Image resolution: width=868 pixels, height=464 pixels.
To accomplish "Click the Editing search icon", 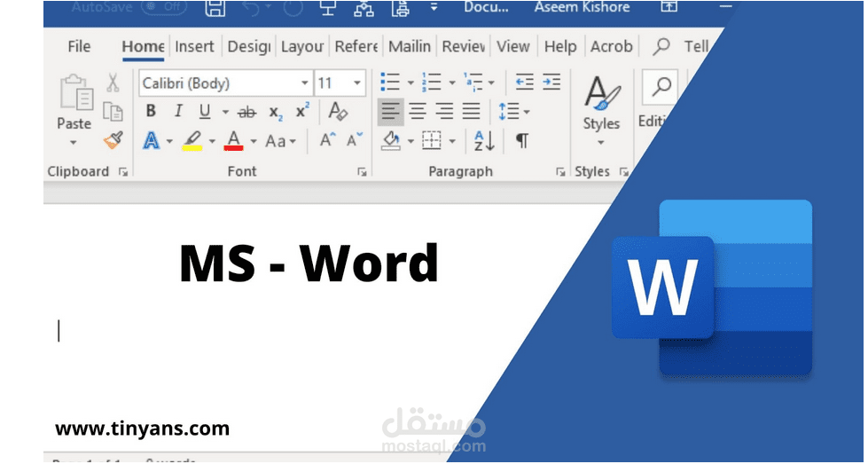I will pyautogui.click(x=661, y=87).
